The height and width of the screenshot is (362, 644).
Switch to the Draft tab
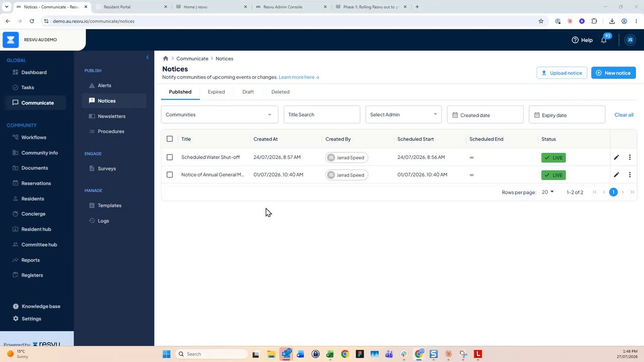pyautogui.click(x=248, y=92)
